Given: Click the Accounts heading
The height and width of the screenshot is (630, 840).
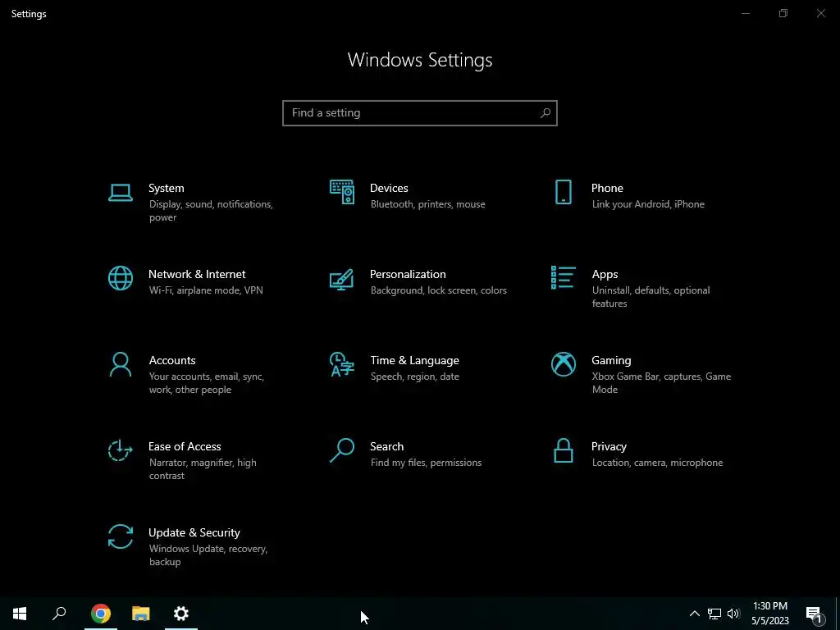Looking at the screenshot, I should pos(172,361).
